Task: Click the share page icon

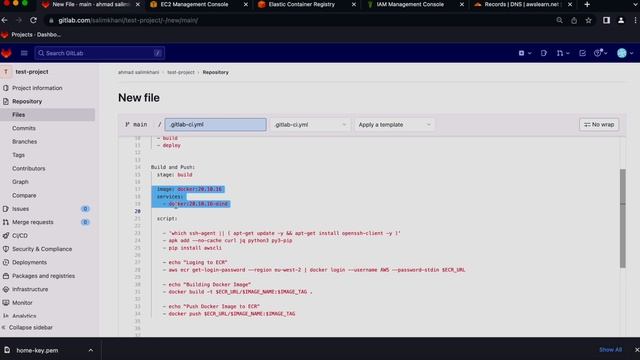Action: 574,20
